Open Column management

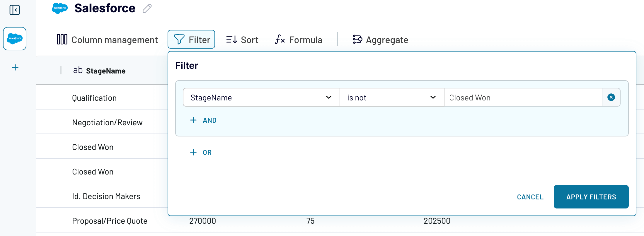[107, 40]
